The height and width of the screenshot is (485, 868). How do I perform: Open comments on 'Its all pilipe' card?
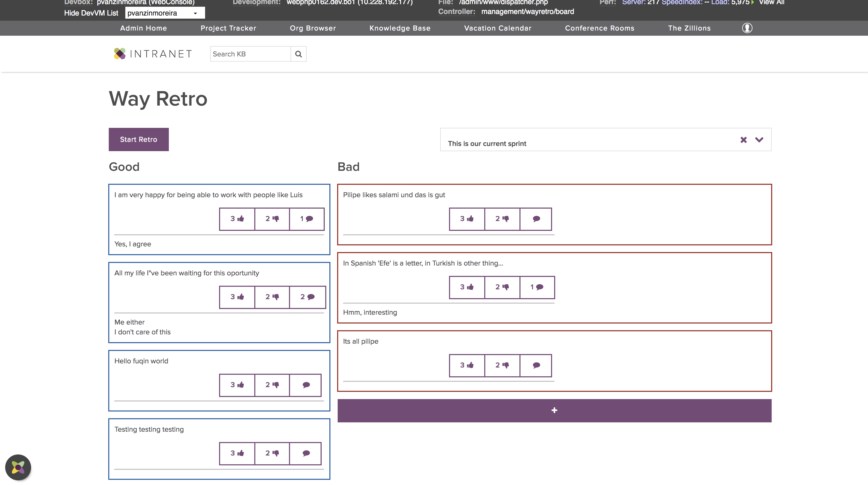(536, 365)
